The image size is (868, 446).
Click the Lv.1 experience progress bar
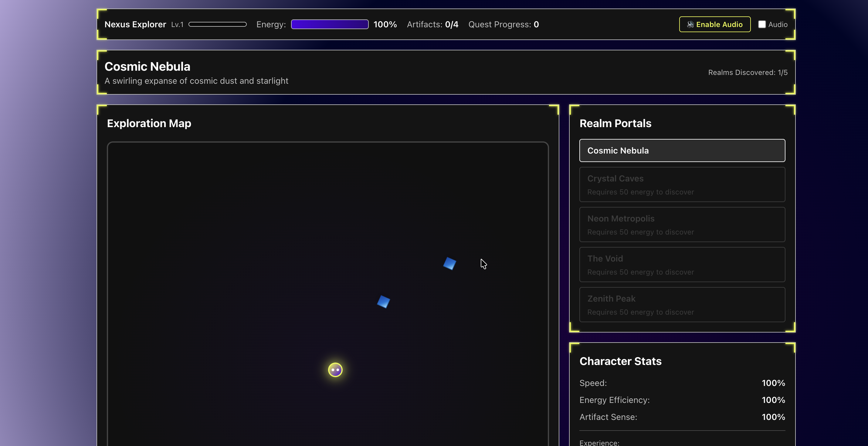coord(217,24)
